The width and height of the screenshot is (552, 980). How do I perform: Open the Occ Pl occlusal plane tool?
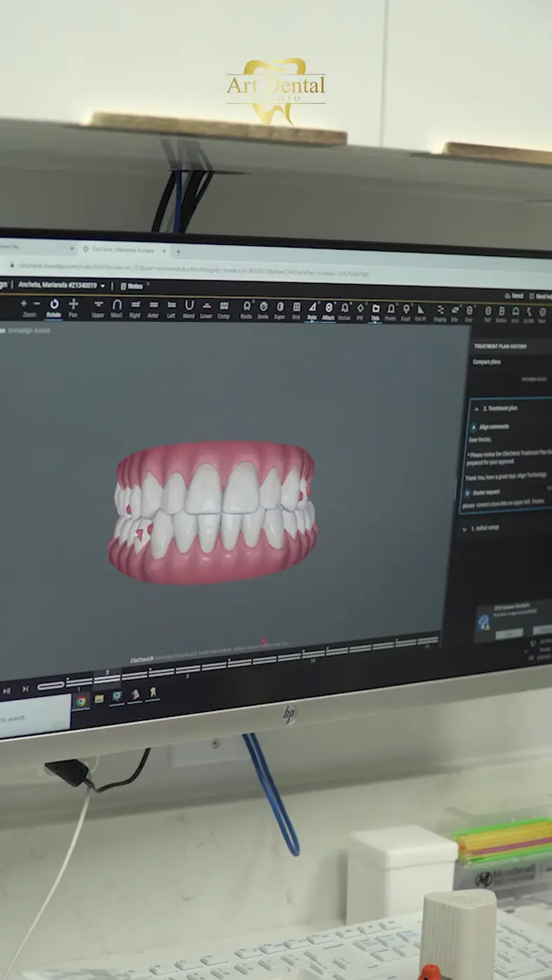420,314
